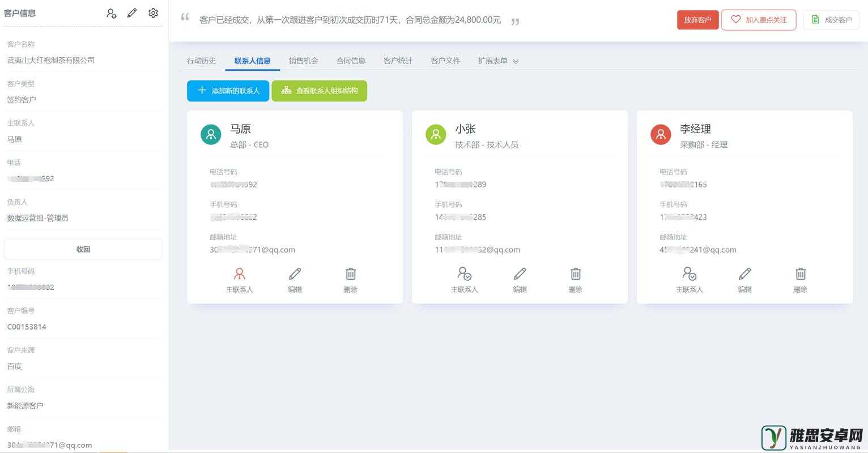
Task: Click 马原 under 主联系人 in sidebar
Action: [x=14, y=139]
